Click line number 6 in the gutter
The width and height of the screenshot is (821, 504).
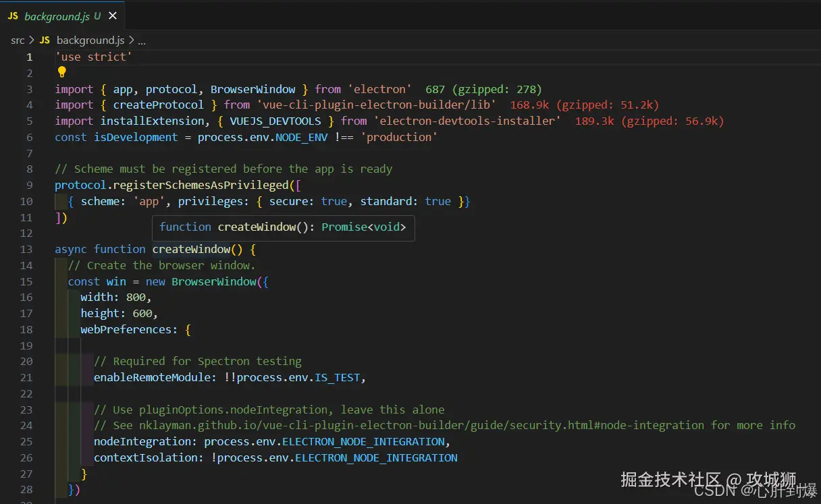pyautogui.click(x=29, y=137)
